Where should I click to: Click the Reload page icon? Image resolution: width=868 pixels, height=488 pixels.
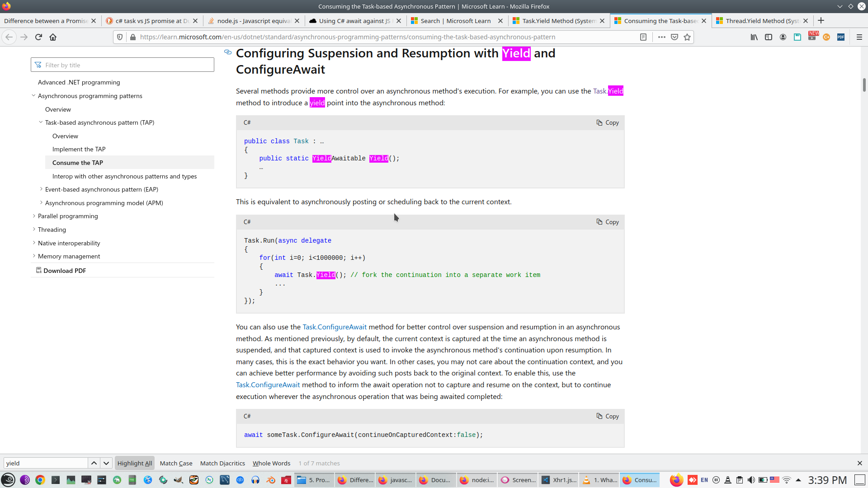click(38, 37)
